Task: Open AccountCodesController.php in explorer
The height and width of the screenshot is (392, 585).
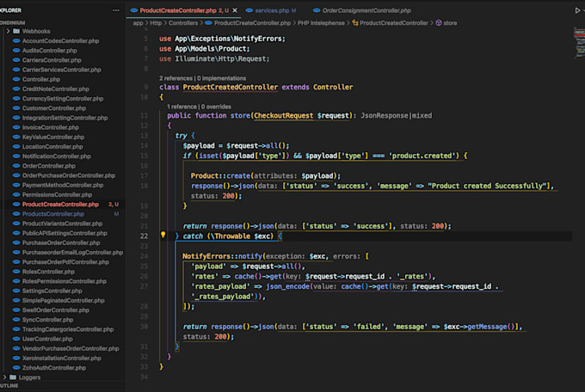Action: (x=60, y=41)
